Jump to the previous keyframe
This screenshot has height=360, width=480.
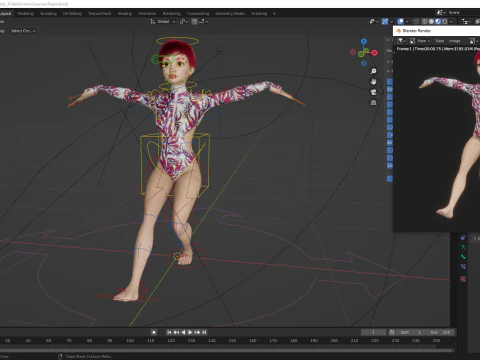(176, 332)
